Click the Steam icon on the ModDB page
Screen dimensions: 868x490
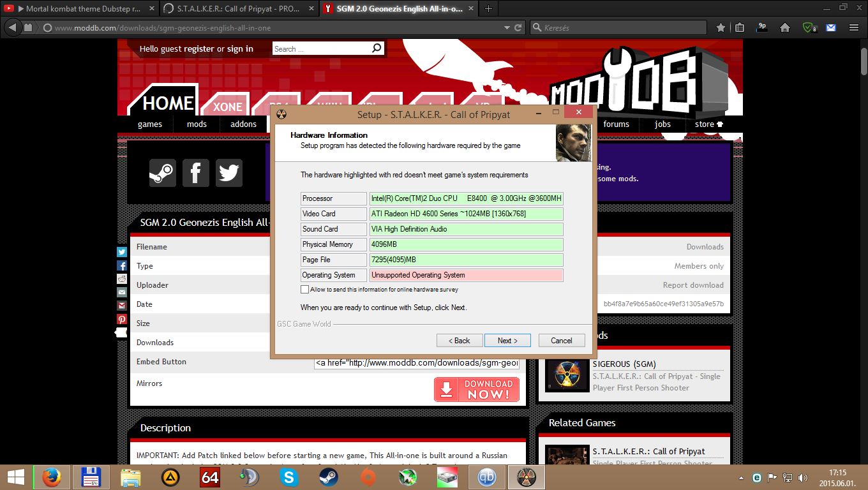click(163, 173)
